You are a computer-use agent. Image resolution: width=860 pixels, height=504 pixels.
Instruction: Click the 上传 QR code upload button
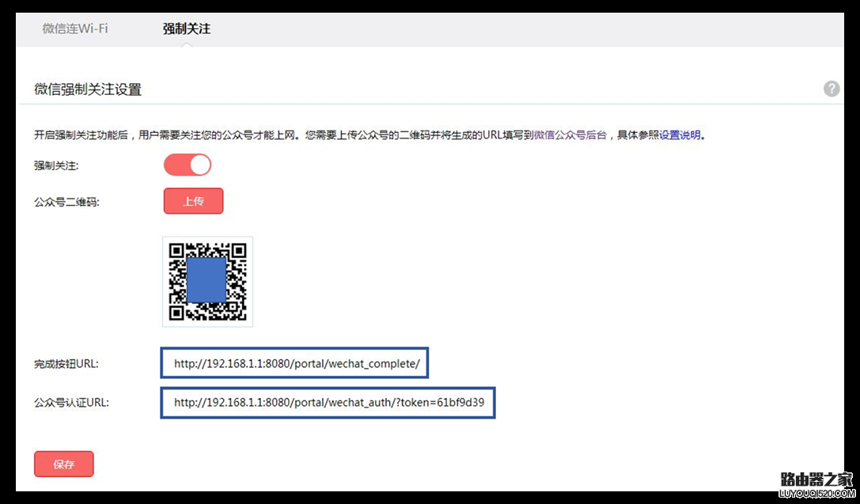[x=194, y=201]
